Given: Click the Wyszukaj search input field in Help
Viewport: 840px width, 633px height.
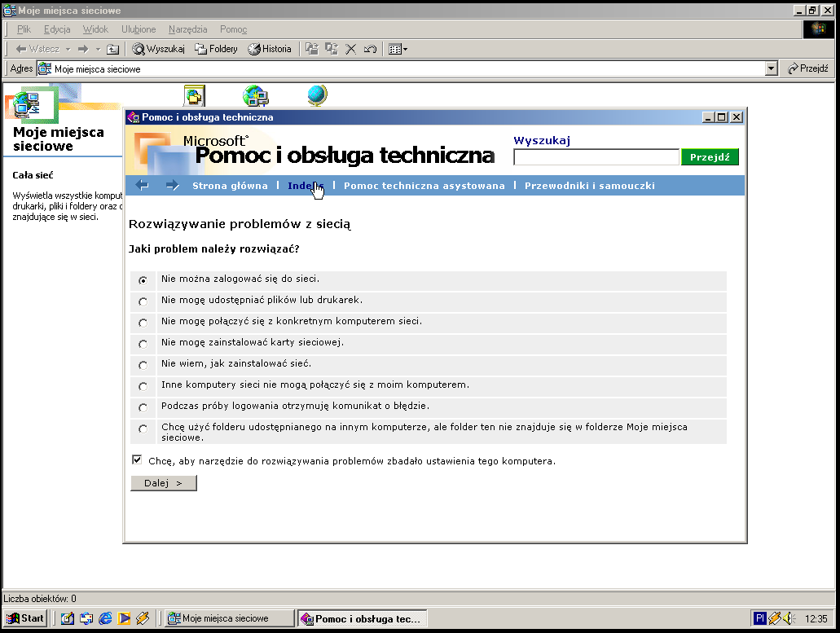Looking at the screenshot, I should 596,157.
